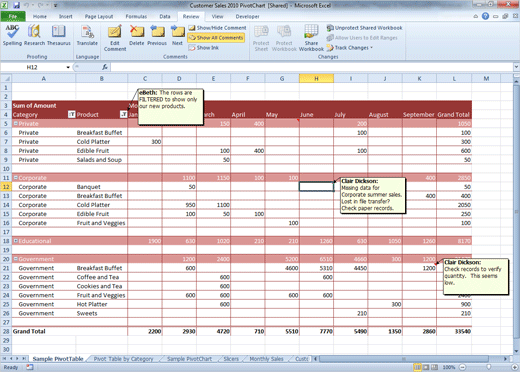Select the Cold Platter cell in row 14
The width and height of the screenshot is (520, 372).
pyautogui.click(x=101, y=205)
